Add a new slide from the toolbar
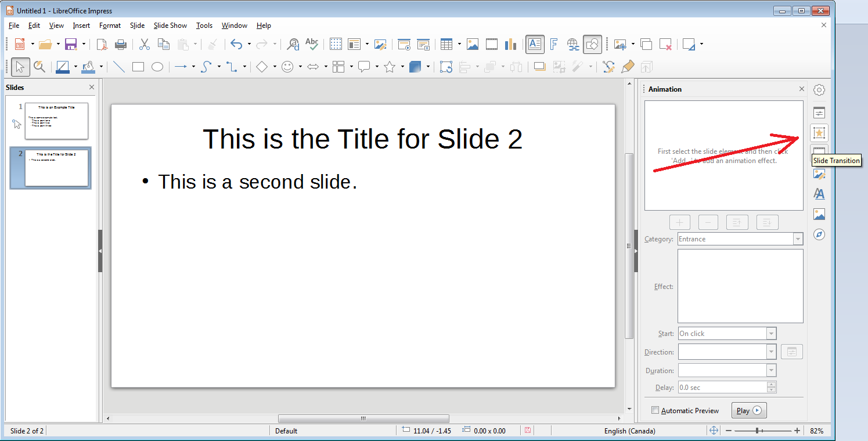 [x=620, y=44]
